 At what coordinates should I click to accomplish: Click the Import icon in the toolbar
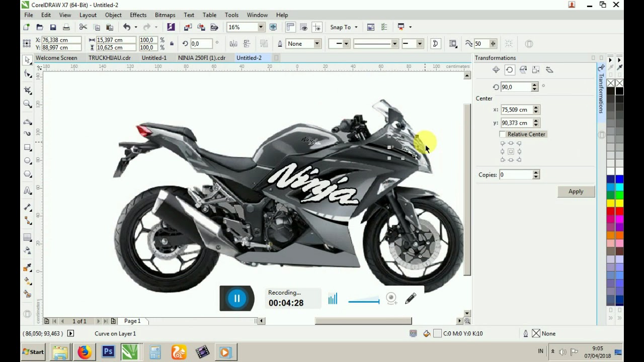pos(188,27)
